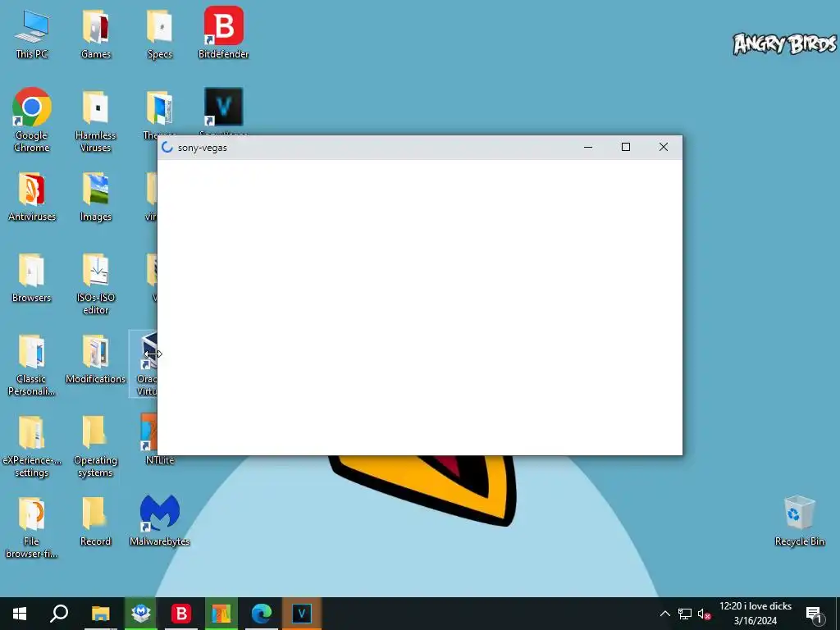Open the Classic Personalization folder
Screen dimensions: 840x630
click(x=32, y=365)
